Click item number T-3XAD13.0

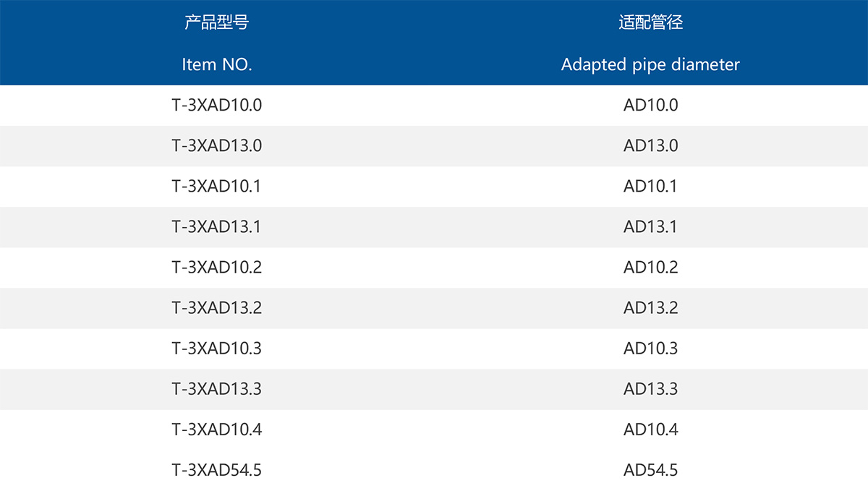click(x=216, y=145)
